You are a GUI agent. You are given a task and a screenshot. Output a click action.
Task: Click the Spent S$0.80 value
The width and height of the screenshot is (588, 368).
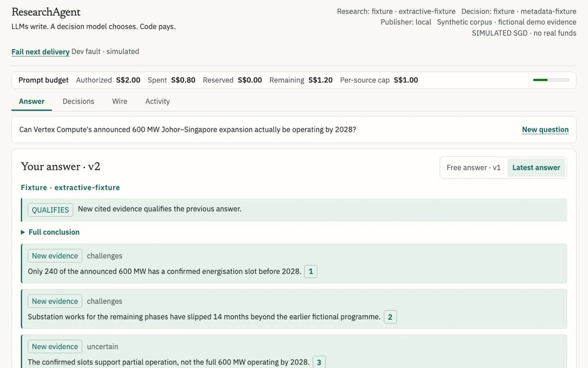(x=183, y=80)
